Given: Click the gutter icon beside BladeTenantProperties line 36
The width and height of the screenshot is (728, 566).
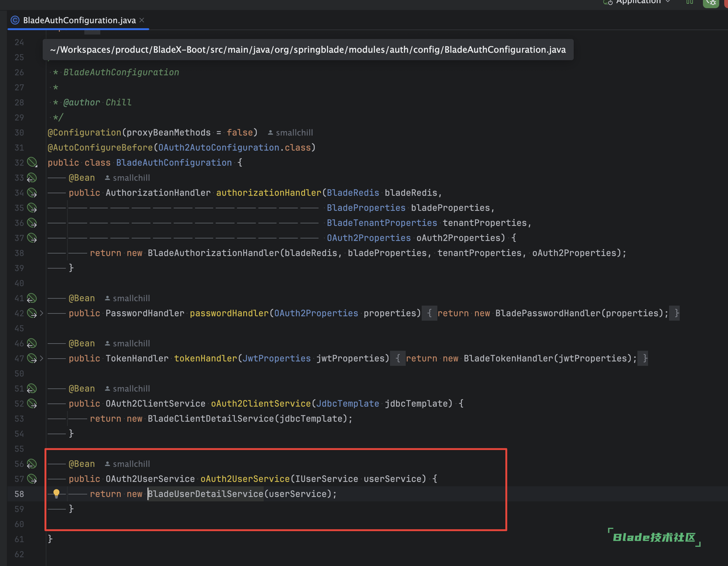Looking at the screenshot, I should pyautogui.click(x=32, y=223).
